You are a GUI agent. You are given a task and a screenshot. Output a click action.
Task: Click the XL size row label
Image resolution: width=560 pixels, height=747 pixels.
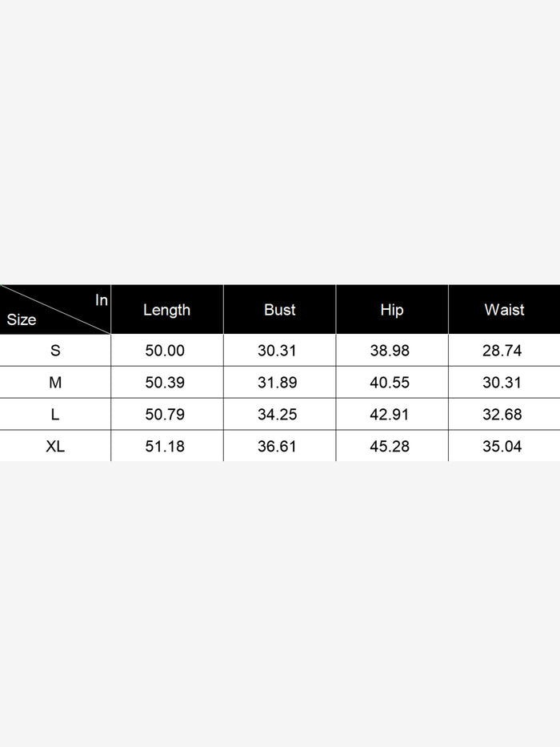(55, 446)
